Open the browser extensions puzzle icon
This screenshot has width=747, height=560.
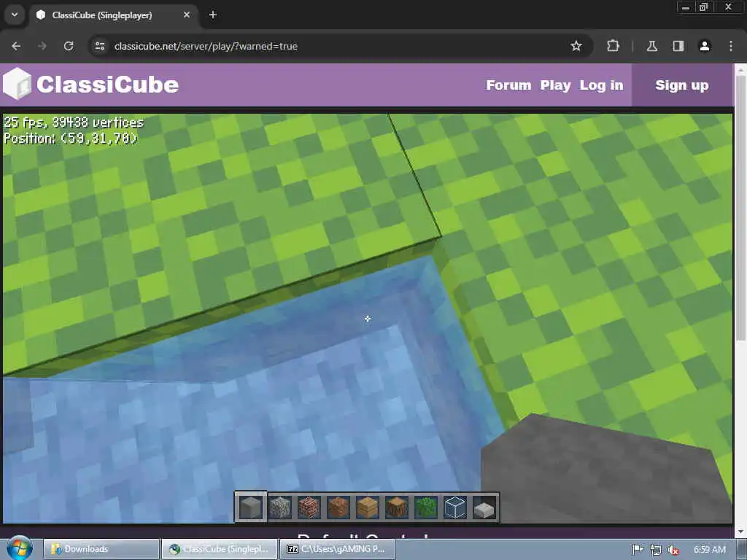click(x=613, y=46)
